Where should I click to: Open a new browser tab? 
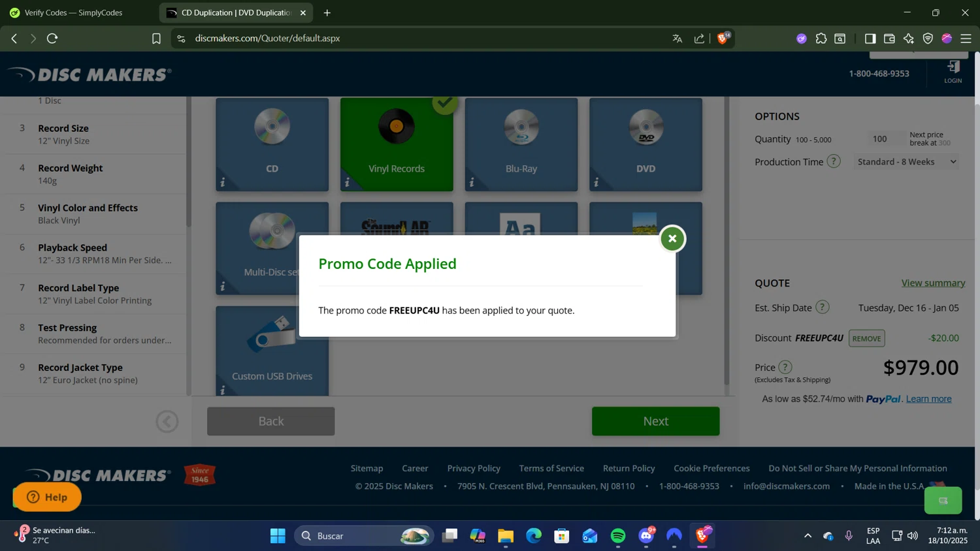click(x=327, y=12)
